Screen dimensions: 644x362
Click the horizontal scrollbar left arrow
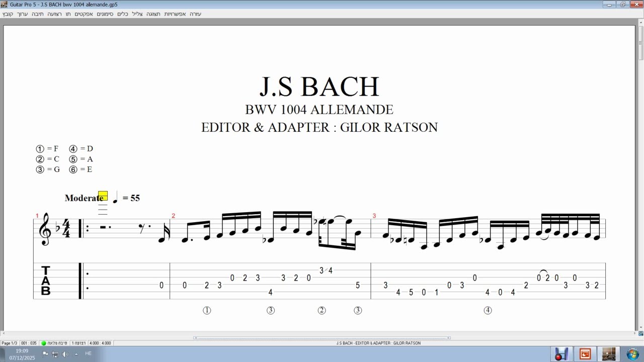coord(3,333)
